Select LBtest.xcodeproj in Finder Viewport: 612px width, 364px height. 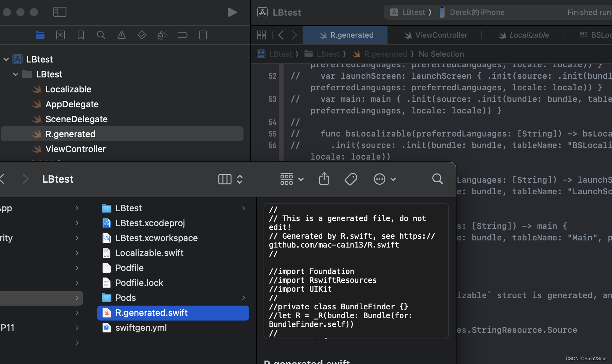pyautogui.click(x=173, y=223)
